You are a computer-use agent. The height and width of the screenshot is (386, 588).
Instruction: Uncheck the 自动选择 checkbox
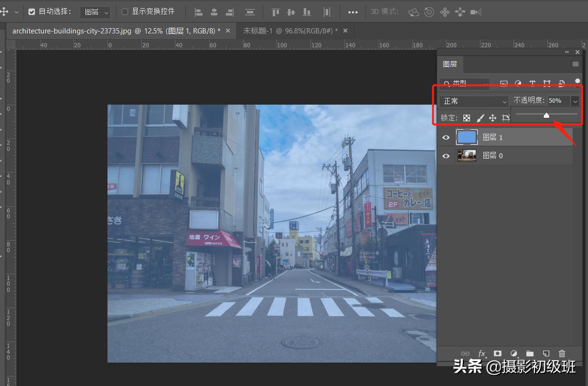point(32,11)
